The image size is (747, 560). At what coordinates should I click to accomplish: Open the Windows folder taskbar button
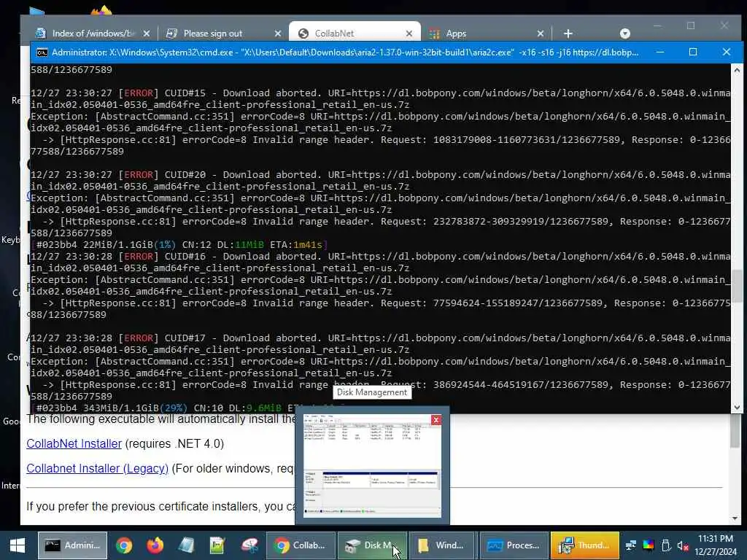tap(443, 545)
